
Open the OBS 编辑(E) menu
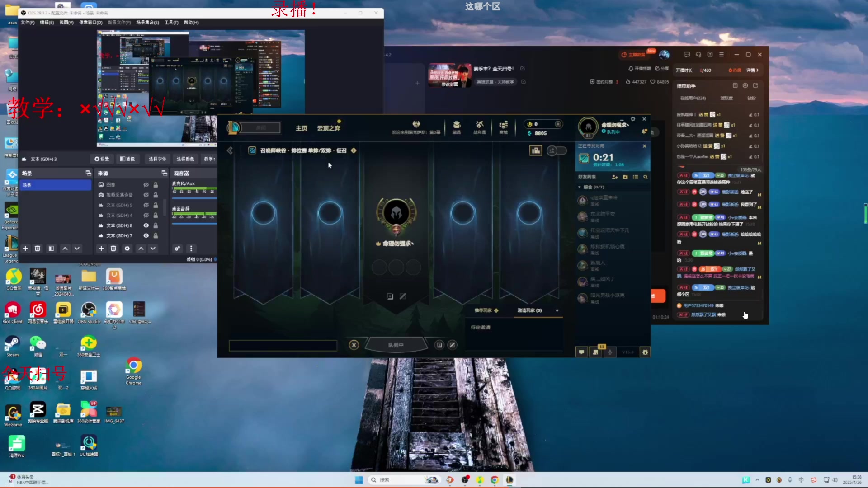coord(47,23)
